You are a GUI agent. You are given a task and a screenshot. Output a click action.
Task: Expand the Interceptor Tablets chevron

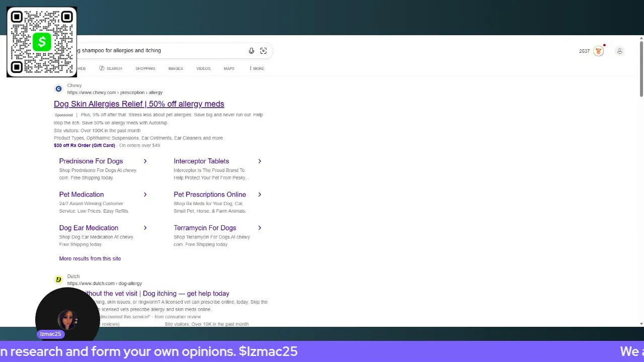pyautogui.click(x=260, y=161)
